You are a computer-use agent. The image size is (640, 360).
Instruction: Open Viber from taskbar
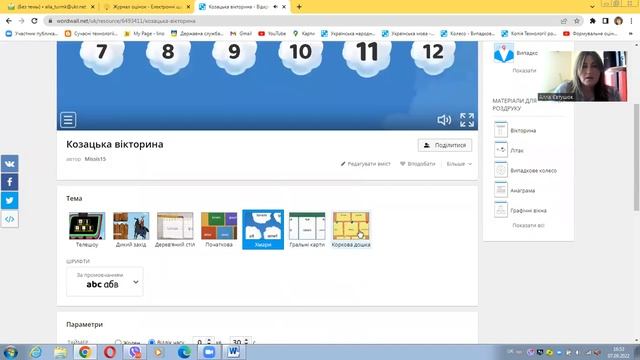(x=134, y=352)
